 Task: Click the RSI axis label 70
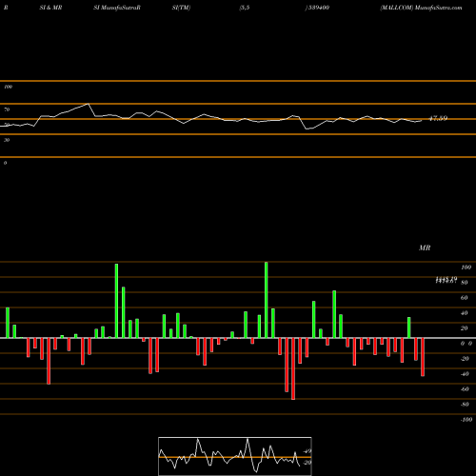(7, 109)
